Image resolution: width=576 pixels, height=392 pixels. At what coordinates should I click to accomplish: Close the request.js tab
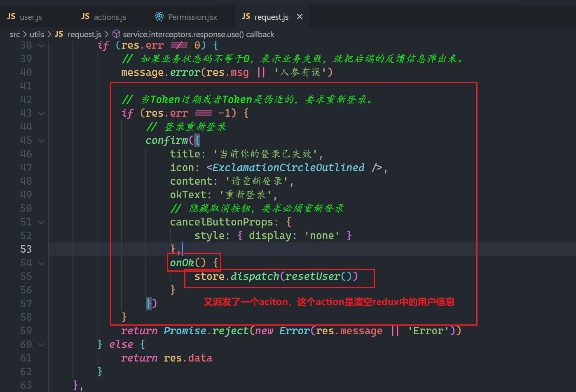(300, 16)
